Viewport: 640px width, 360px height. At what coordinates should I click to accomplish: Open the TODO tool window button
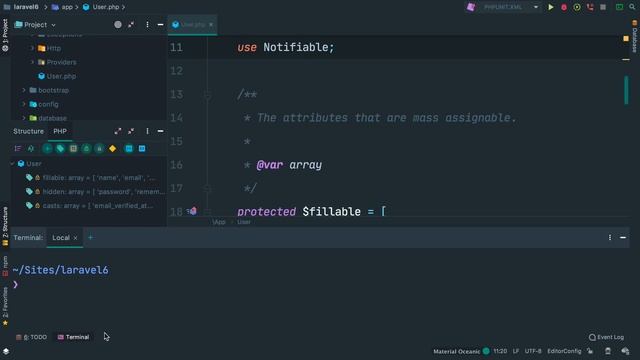pos(31,337)
